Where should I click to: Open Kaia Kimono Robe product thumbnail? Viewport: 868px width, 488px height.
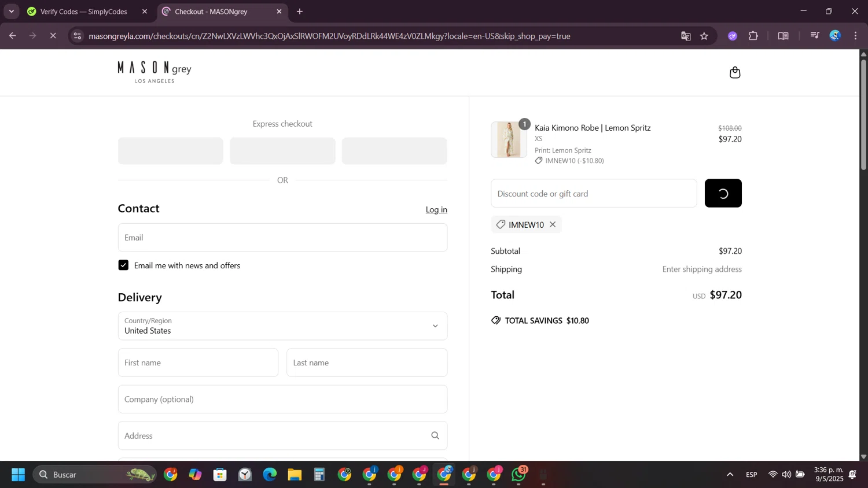[x=509, y=139]
